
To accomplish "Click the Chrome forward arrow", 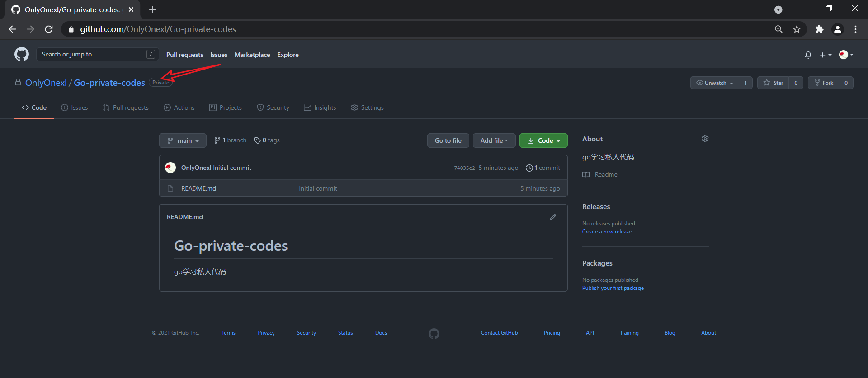I will (x=30, y=29).
